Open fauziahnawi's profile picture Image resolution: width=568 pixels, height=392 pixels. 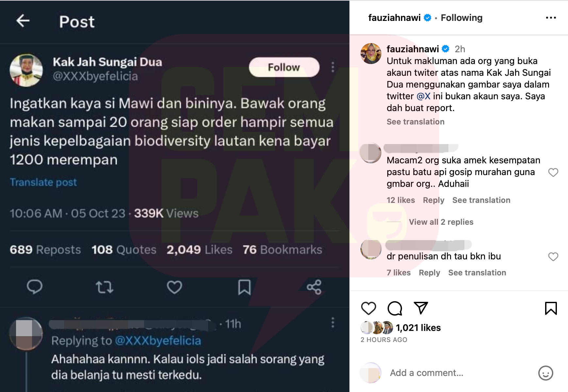tap(371, 54)
